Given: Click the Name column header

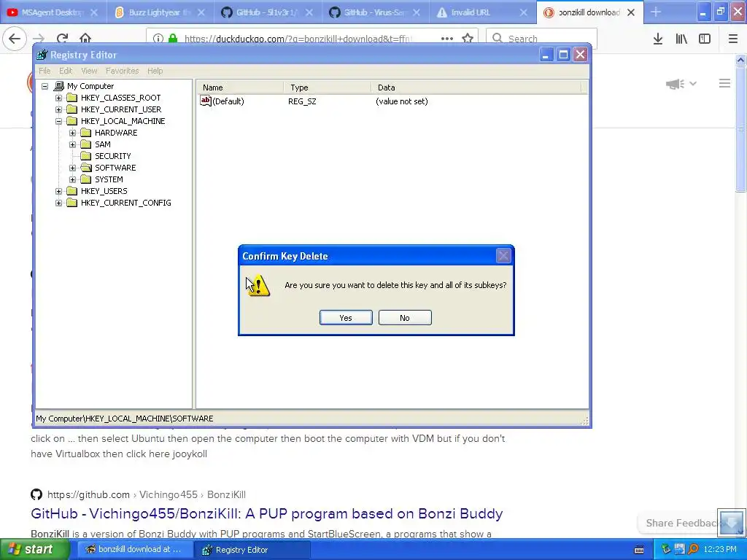Looking at the screenshot, I should tap(240, 87).
